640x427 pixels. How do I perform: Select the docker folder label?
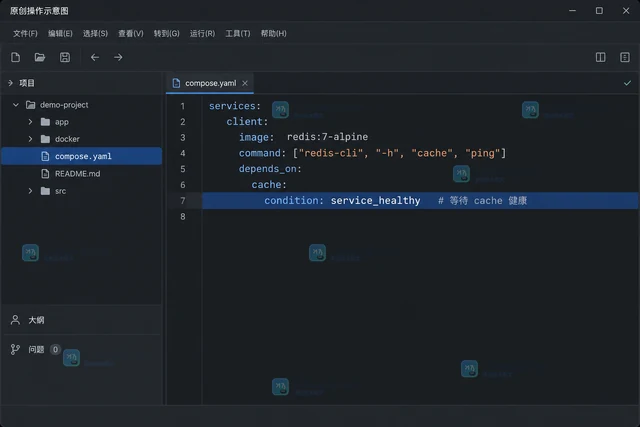(x=67, y=139)
